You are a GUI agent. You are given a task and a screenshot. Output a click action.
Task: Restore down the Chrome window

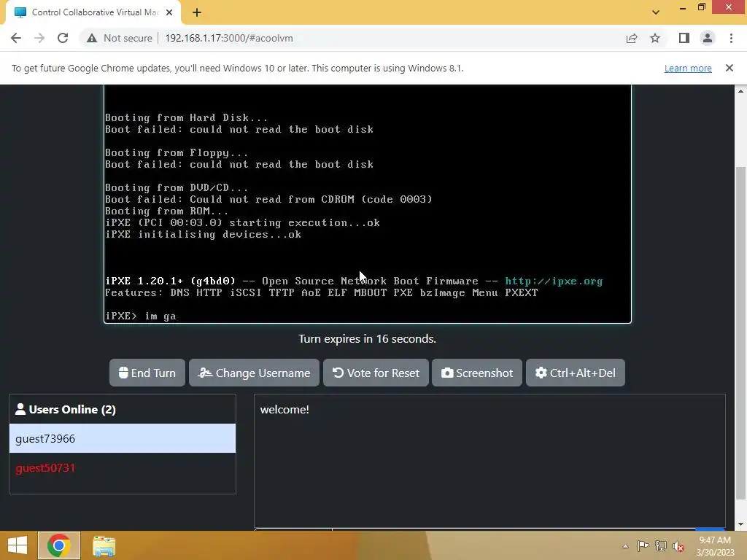(x=701, y=7)
